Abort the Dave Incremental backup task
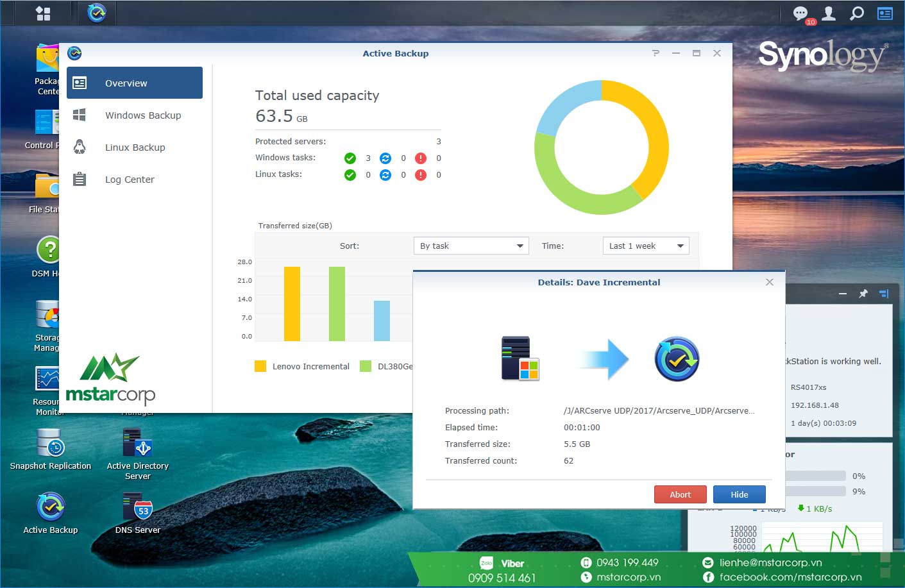905x588 pixels. pos(680,494)
